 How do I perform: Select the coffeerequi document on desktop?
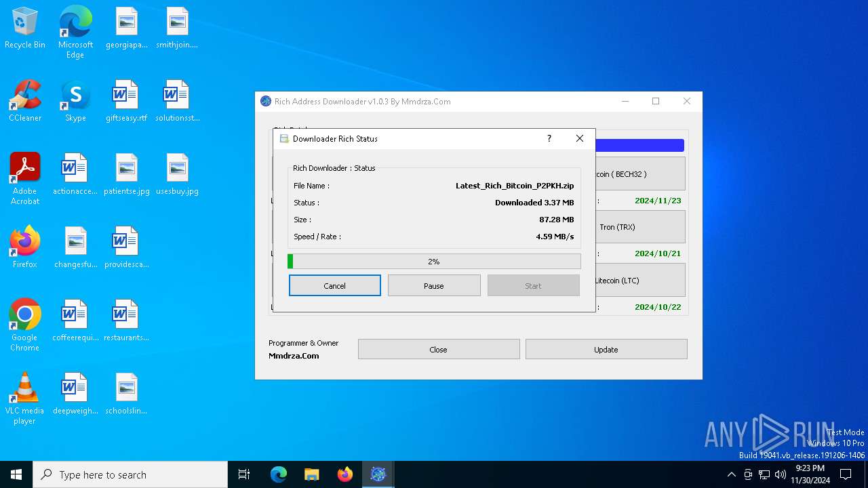click(x=75, y=321)
